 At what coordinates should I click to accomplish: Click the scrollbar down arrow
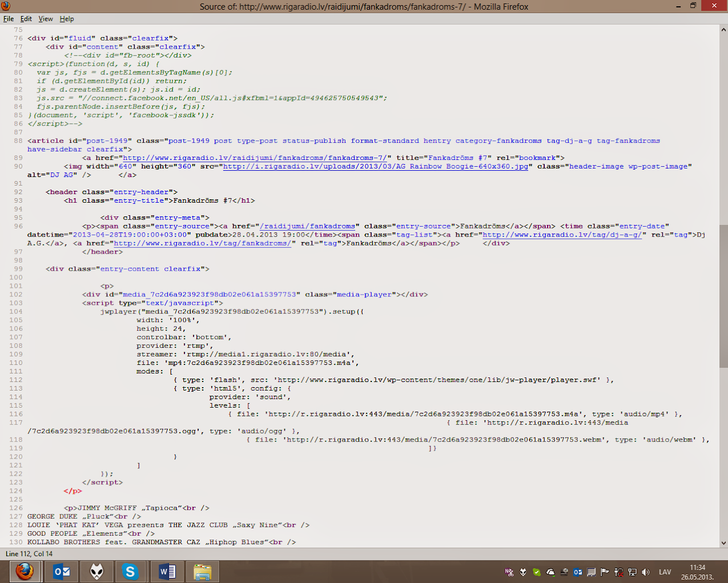[x=723, y=543]
